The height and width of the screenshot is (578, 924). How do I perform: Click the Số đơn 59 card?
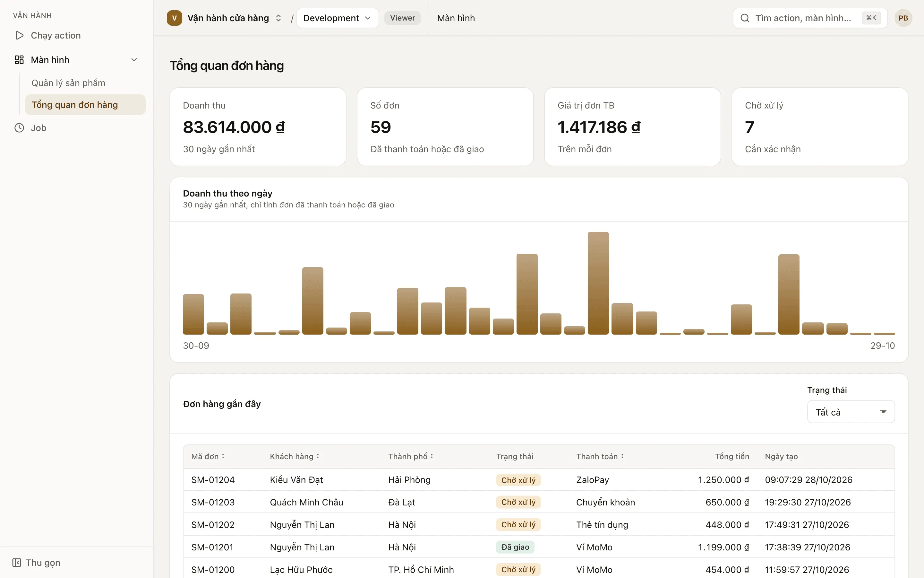click(445, 127)
